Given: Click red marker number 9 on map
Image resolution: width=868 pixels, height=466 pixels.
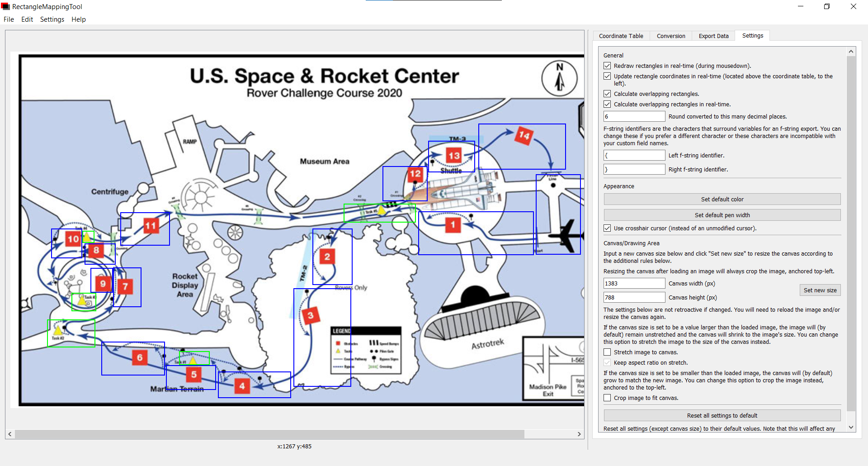Looking at the screenshot, I should tap(103, 284).
